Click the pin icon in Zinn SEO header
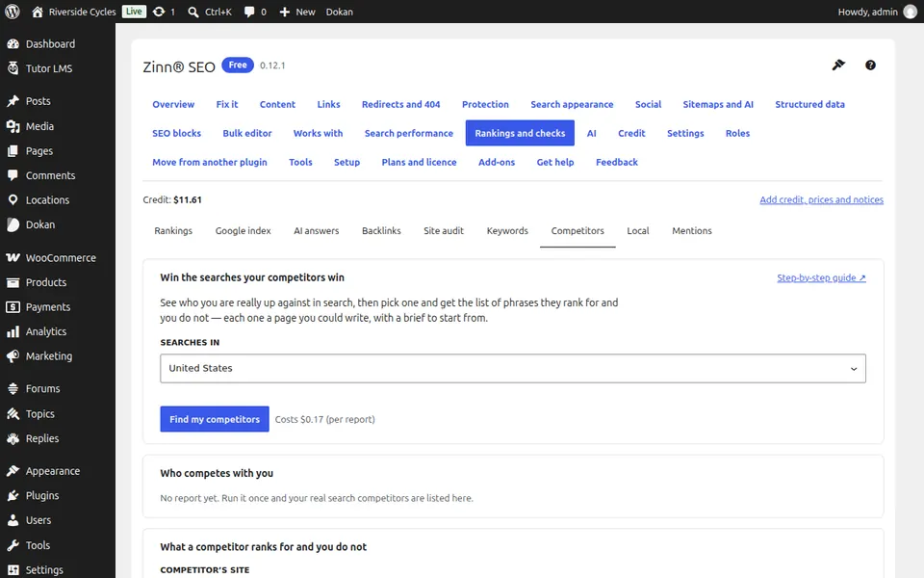Screen dimensions: 924x578 click(838, 65)
